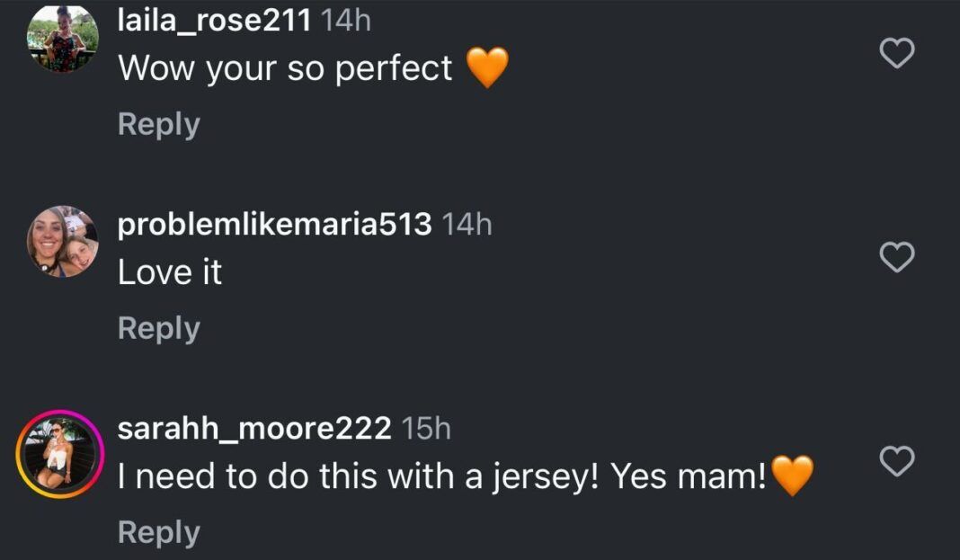Click the "Love it" comment text
The image size is (960, 560).
170,272
